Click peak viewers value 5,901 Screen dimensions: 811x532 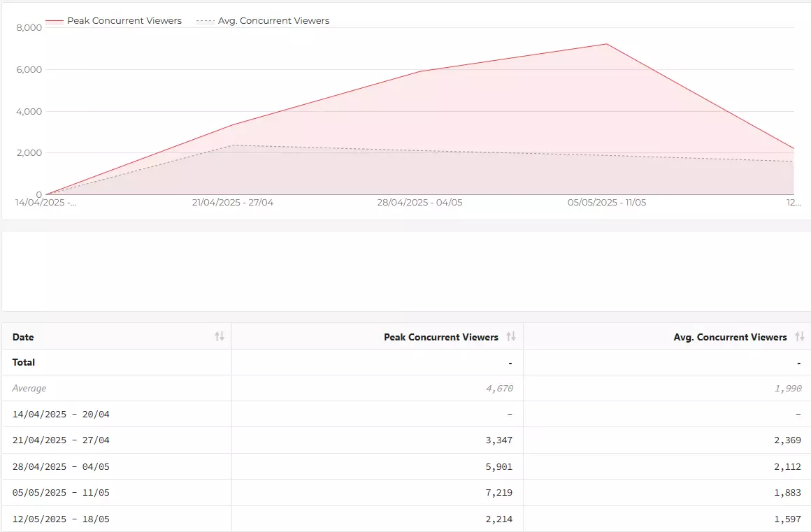(x=499, y=466)
